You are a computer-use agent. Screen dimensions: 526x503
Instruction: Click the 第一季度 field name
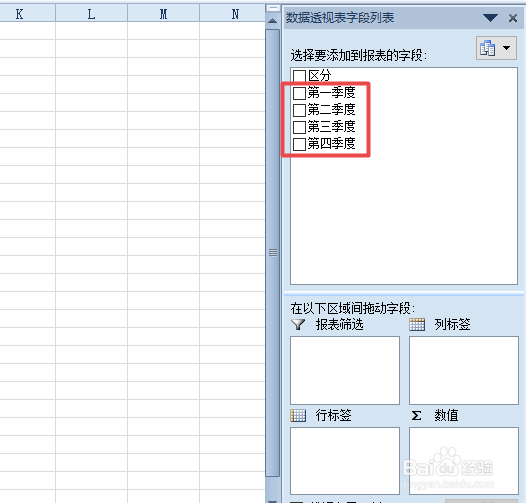pos(331,93)
